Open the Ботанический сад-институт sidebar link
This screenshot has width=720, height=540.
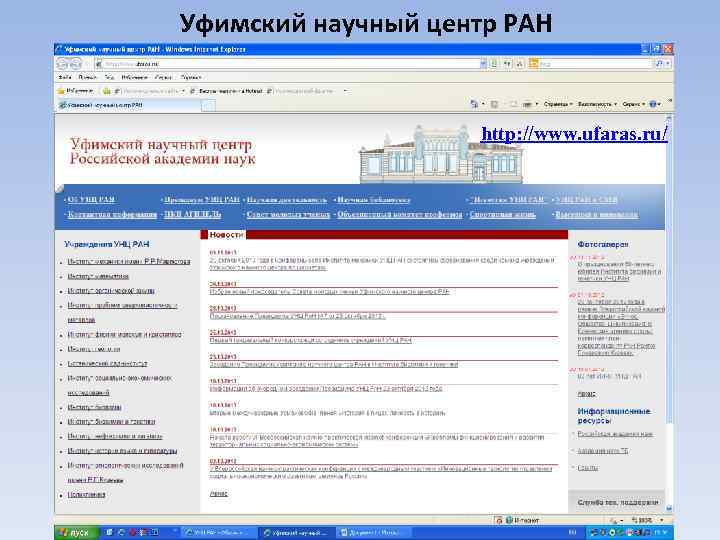pyautogui.click(x=107, y=363)
